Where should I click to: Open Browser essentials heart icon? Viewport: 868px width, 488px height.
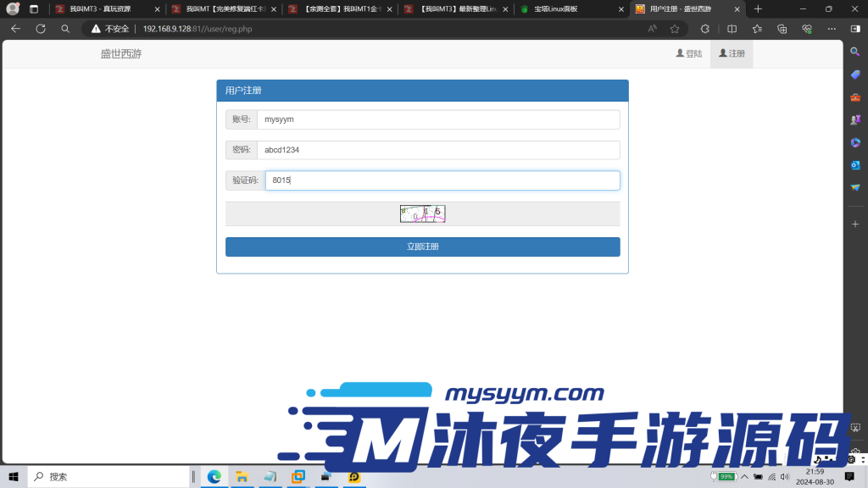[807, 28]
